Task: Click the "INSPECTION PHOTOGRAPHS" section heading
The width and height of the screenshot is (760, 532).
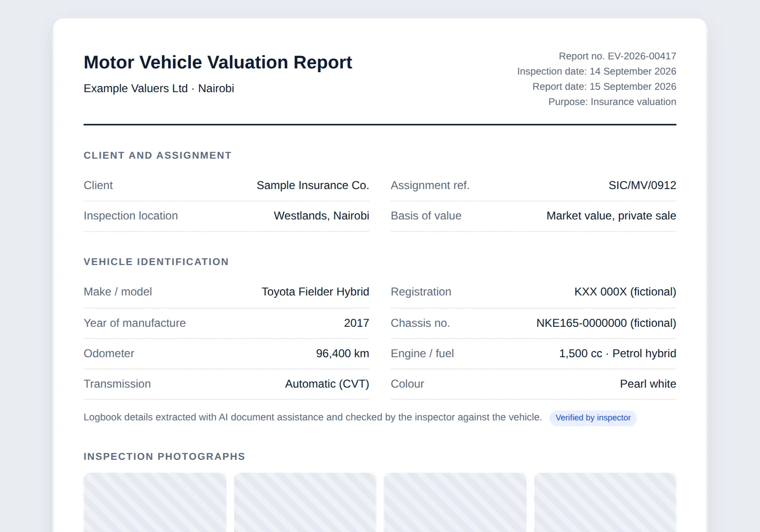Action: point(164,456)
